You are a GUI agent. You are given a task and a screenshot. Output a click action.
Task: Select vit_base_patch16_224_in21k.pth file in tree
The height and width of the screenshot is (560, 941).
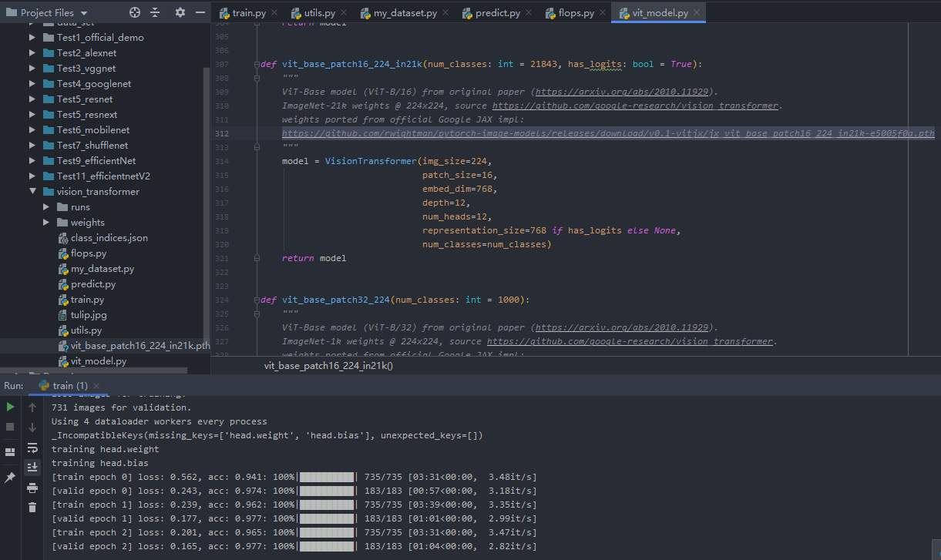coord(139,346)
